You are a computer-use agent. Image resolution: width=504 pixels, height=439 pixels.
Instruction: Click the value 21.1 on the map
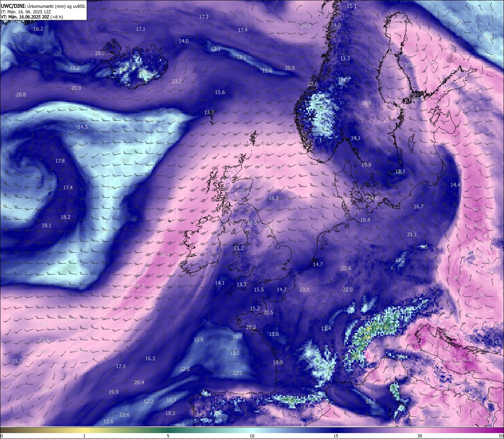tap(411, 235)
